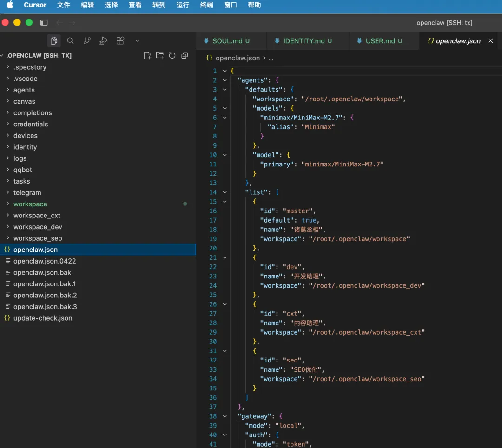Click openclaw.json in the breadcrumb
502x448 pixels.
coord(238,58)
